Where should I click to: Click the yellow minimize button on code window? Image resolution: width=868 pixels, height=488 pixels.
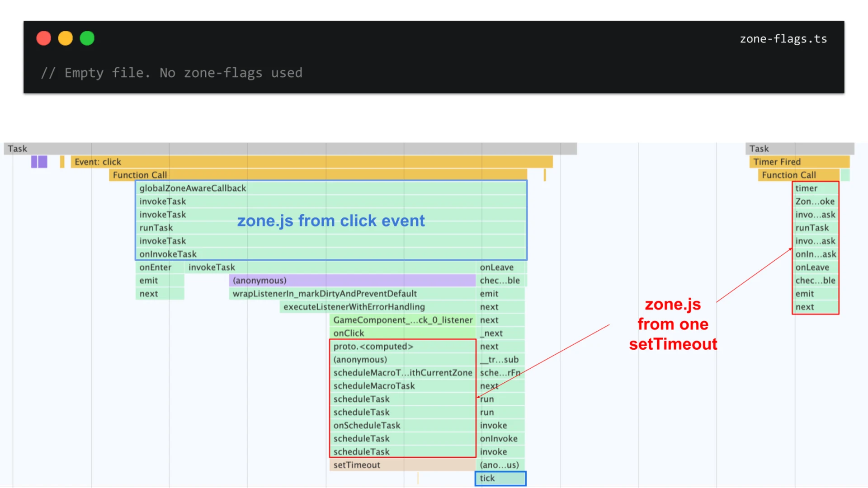coord(65,38)
